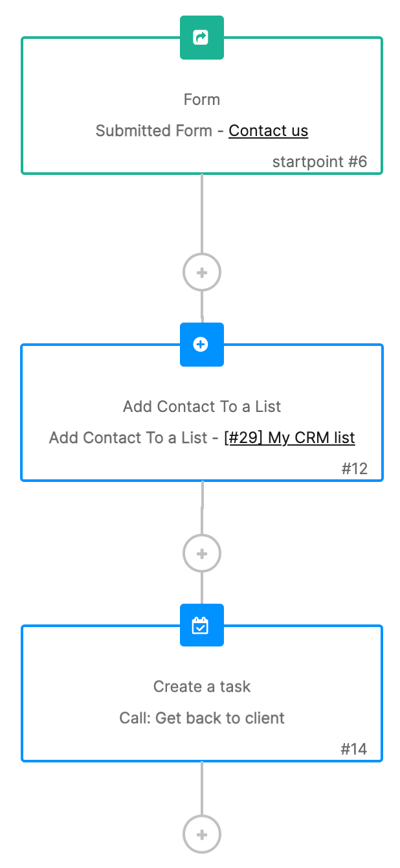Viewport: 400px width, 868px height.
Task: Open the first add-step plus circle
Action: [201, 272]
